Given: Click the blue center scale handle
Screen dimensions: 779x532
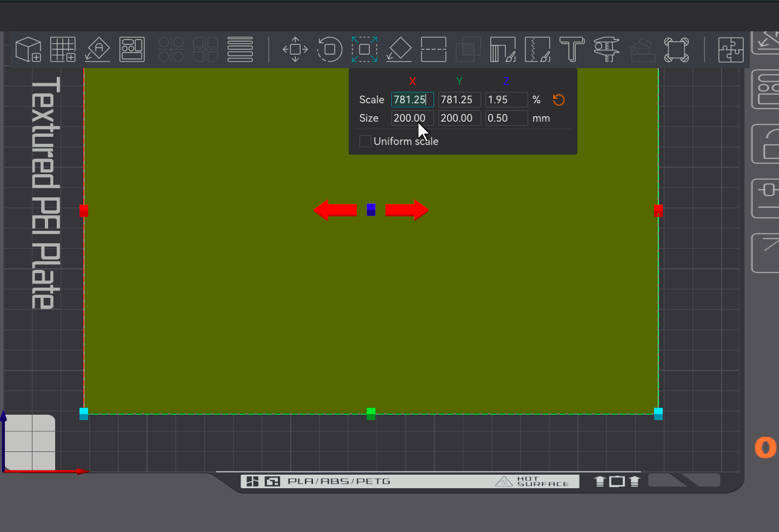Looking at the screenshot, I should coord(371,210).
